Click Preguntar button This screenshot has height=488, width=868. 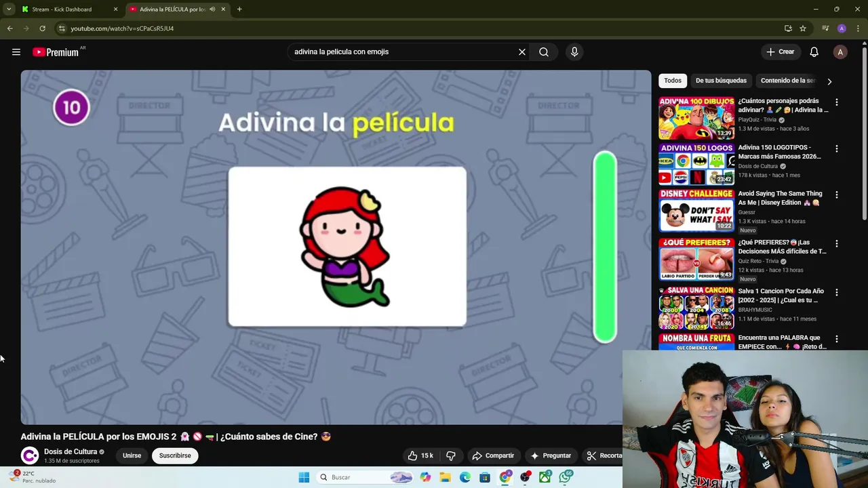click(x=551, y=455)
